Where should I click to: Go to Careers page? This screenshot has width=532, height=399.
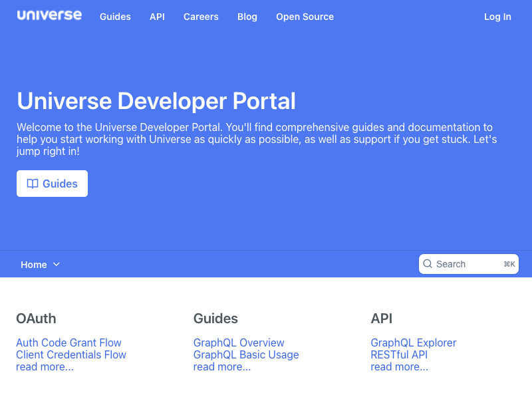point(201,17)
